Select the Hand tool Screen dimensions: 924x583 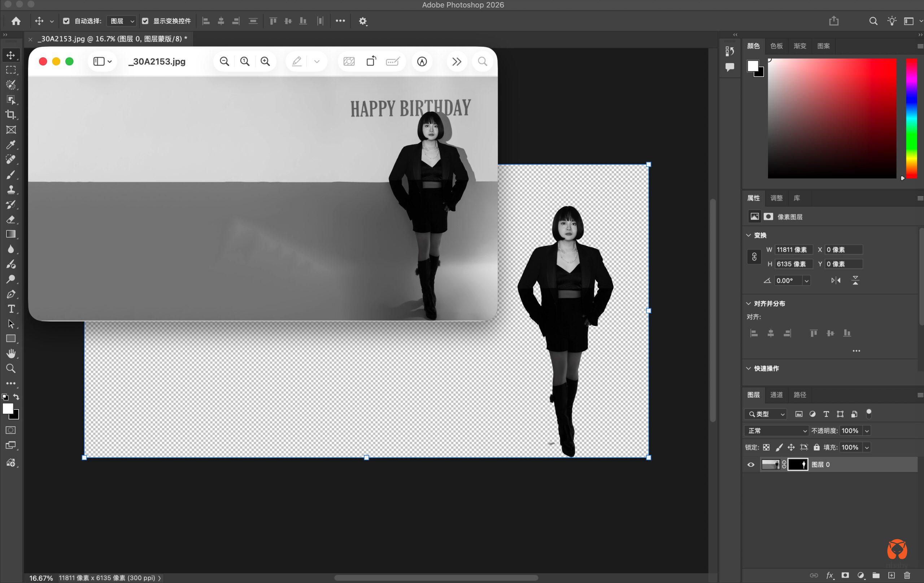coord(11,353)
